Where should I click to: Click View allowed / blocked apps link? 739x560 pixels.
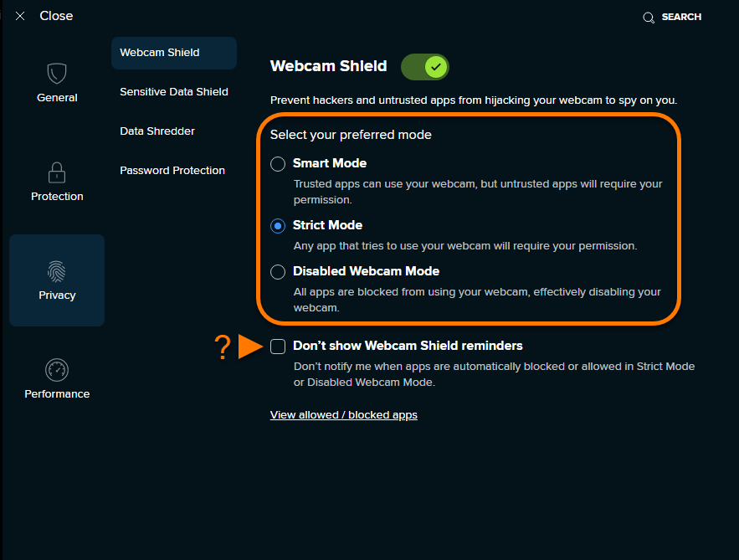(344, 415)
